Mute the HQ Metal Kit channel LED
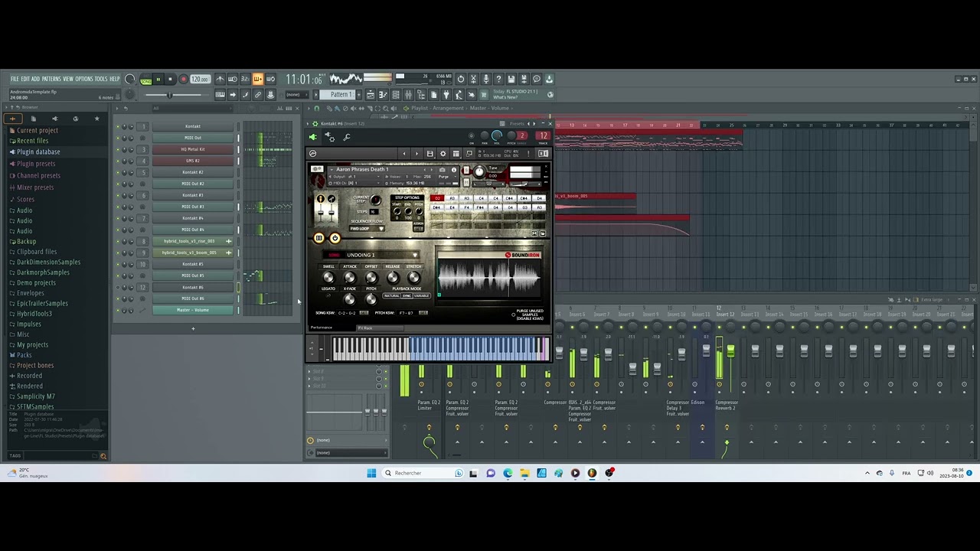Screen dimensions: 980x551 (x=118, y=149)
